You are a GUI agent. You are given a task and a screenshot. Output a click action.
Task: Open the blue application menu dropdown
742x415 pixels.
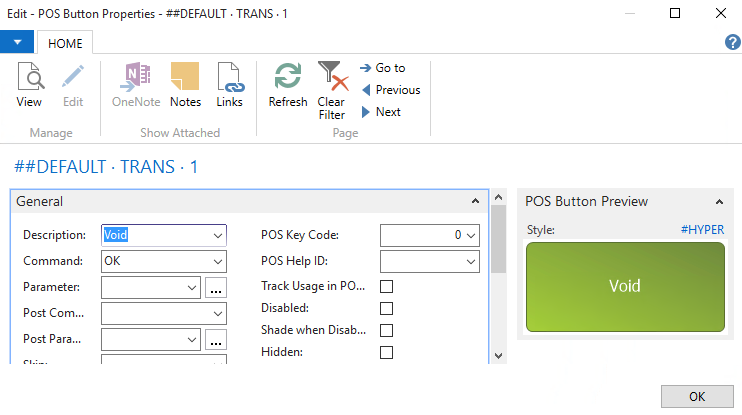pyautogui.click(x=17, y=42)
